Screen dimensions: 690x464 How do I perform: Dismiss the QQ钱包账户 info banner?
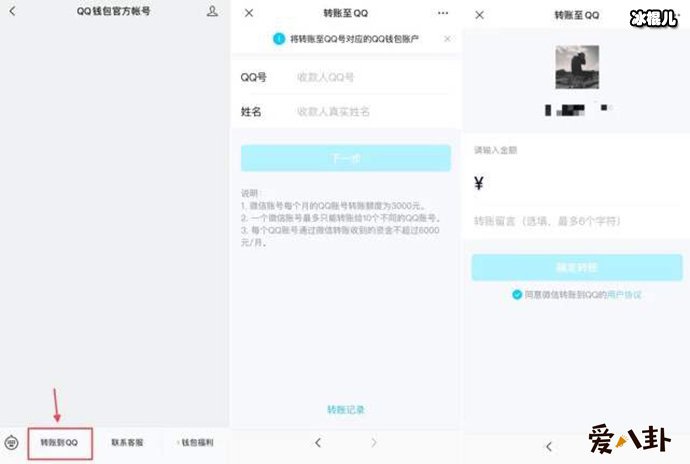click(447, 39)
